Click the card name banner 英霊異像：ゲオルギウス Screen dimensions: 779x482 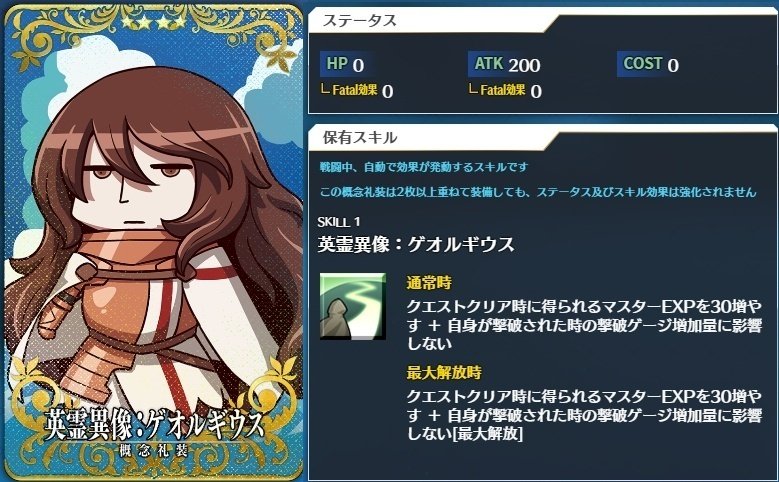154,424
